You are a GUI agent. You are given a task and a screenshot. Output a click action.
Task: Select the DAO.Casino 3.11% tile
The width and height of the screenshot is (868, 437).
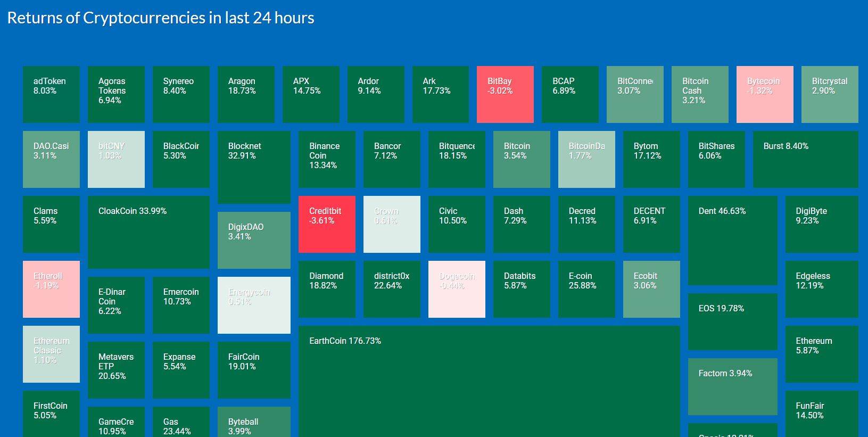[51, 159]
